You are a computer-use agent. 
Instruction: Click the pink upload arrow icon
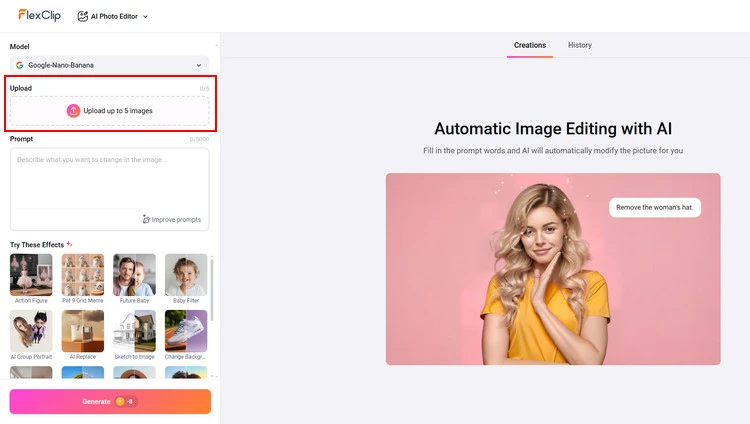click(x=73, y=111)
